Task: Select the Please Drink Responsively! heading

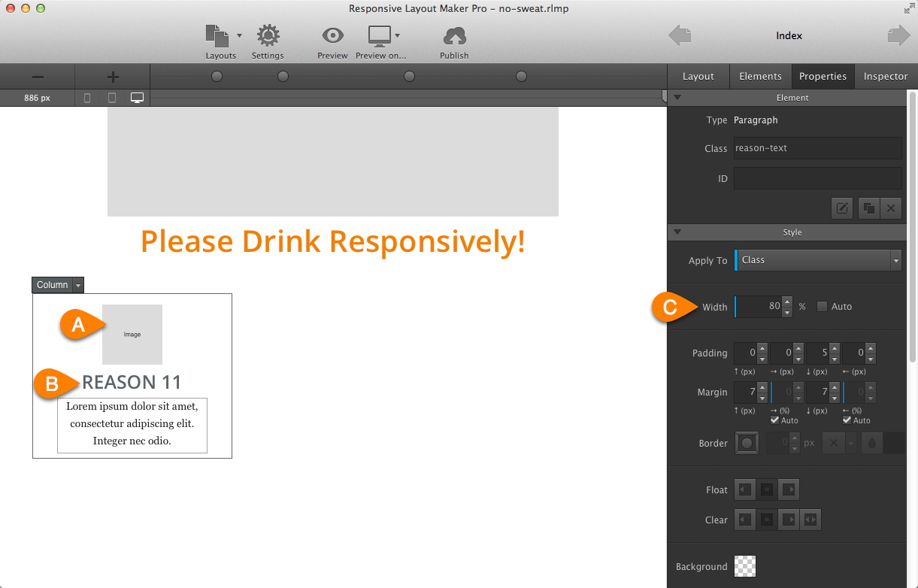Action: point(332,241)
